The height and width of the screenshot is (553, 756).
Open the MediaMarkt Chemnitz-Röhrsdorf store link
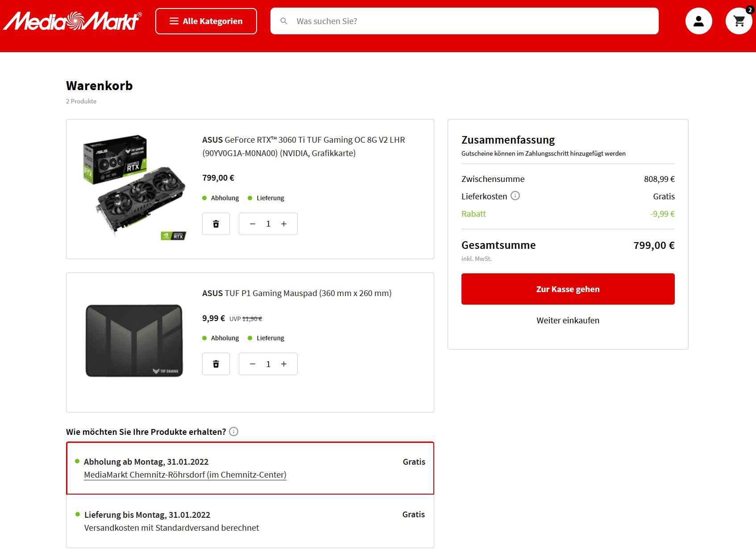pyautogui.click(x=185, y=475)
